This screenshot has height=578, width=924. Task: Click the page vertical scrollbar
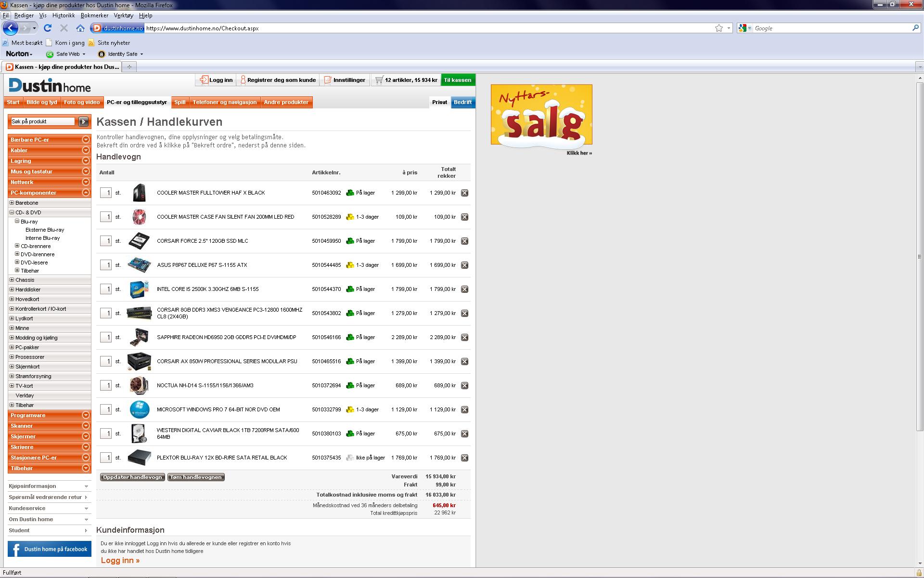[920, 257]
